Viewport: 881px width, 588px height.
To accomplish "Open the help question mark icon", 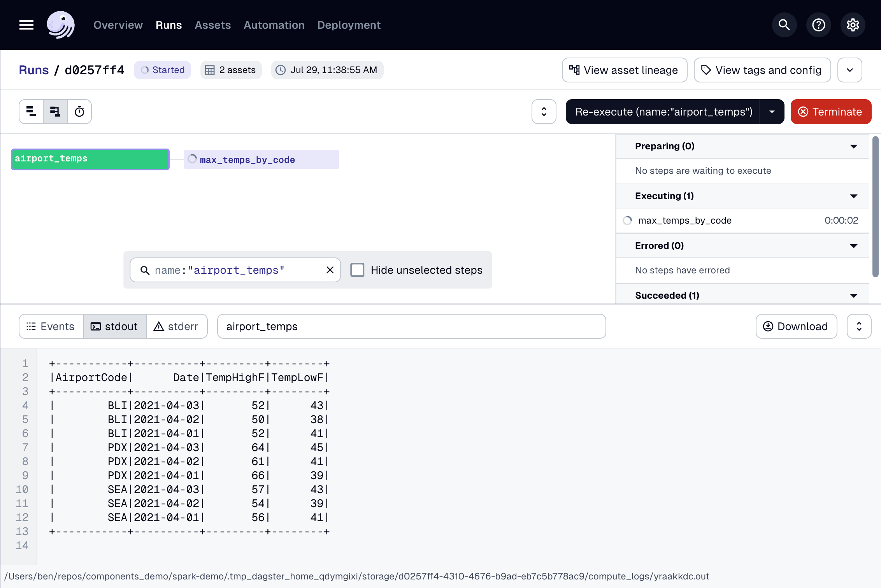I will click(818, 25).
